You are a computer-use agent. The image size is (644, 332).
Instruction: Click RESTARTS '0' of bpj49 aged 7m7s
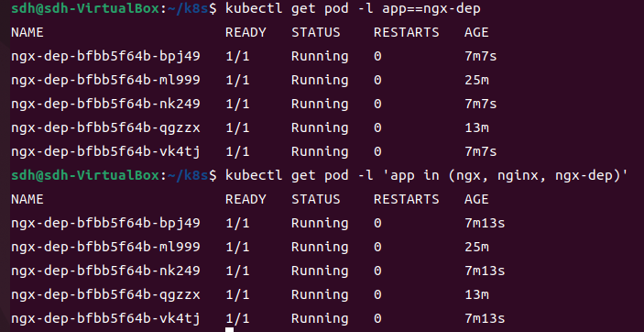(377, 56)
